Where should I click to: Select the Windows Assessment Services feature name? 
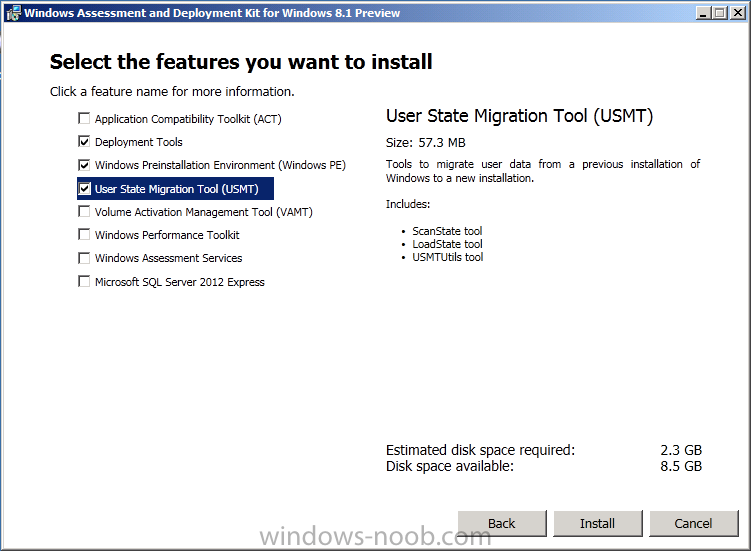168,258
